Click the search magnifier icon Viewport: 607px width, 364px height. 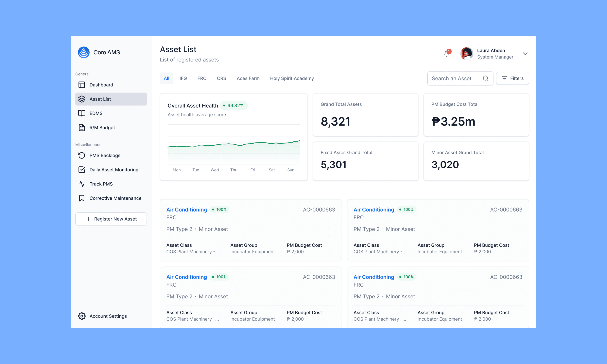[x=486, y=78]
